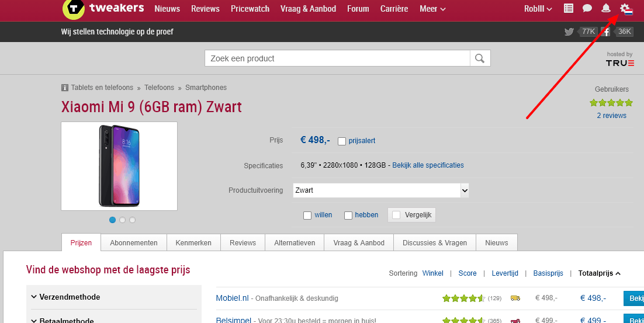Viewport: 644px width, 323px height.
Task: Click the user rating stars under Gebruikers
Action: (611, 103)
